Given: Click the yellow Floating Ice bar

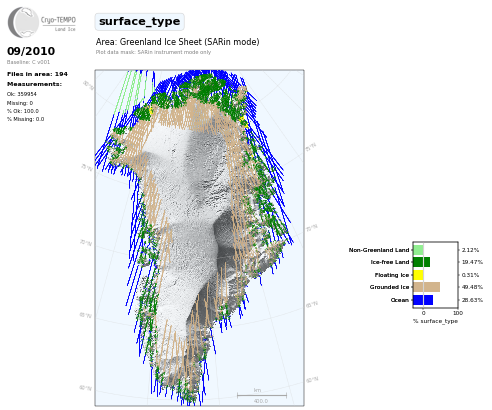Looking at the screenshot, I should point(418,275).
